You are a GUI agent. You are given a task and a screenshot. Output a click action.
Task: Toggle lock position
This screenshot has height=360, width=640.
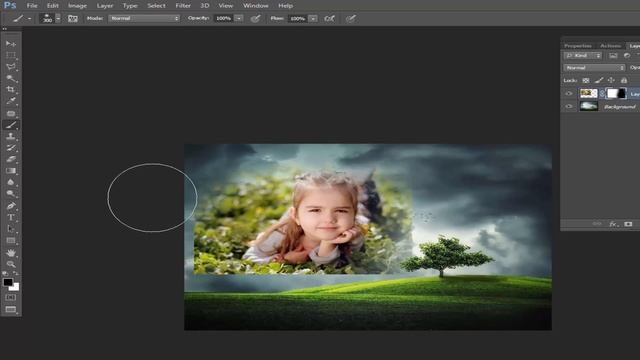point(611,80)
